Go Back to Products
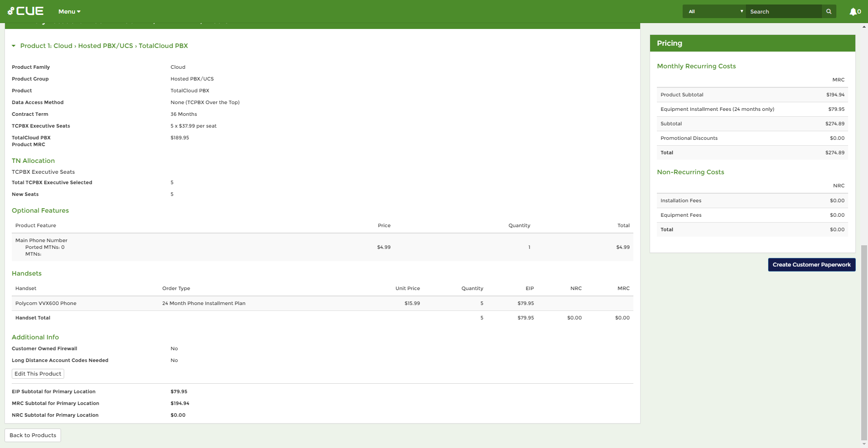Viewport: 868px width, 448px height. (33, 435)
